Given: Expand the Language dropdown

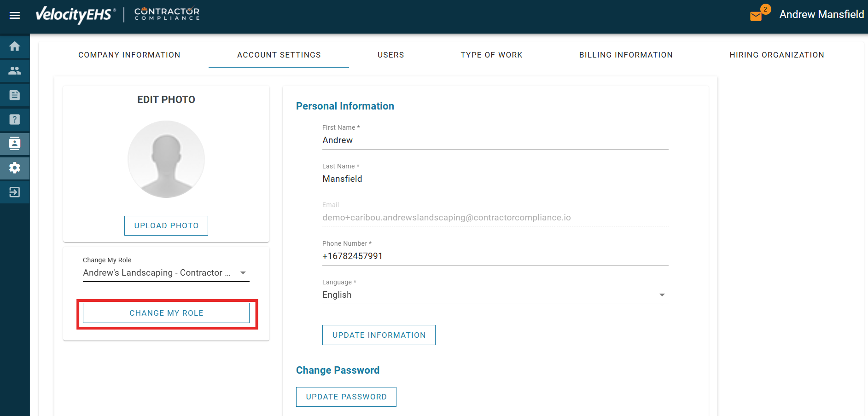Looking at the screenshot, I should click(x=495, y=295).
